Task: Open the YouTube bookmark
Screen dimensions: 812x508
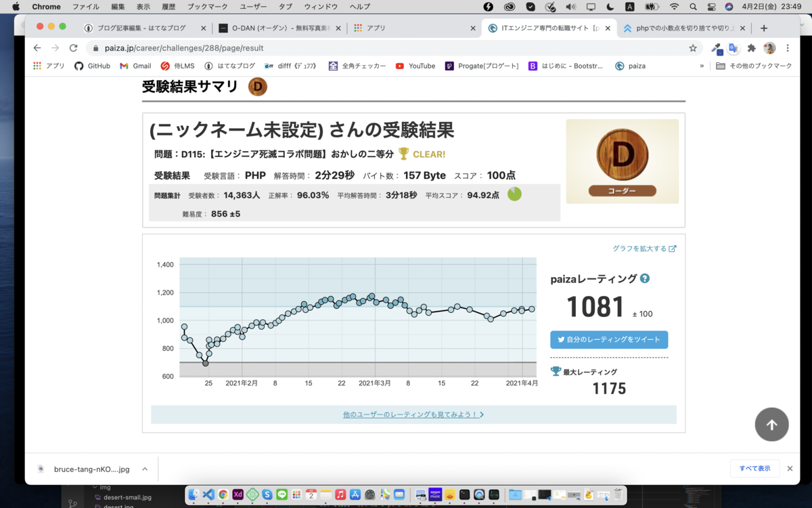Action: (415, 66)
